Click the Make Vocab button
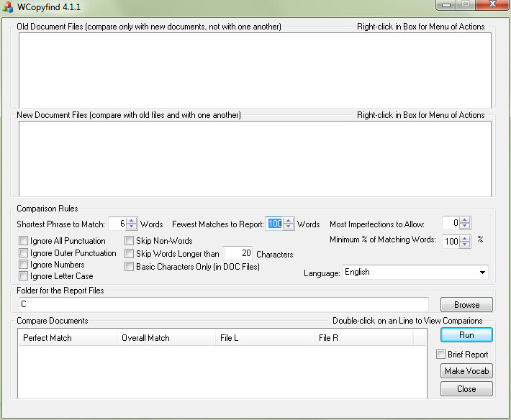The width and height of the screenshot is (511, 420). (x=466, y=371)
